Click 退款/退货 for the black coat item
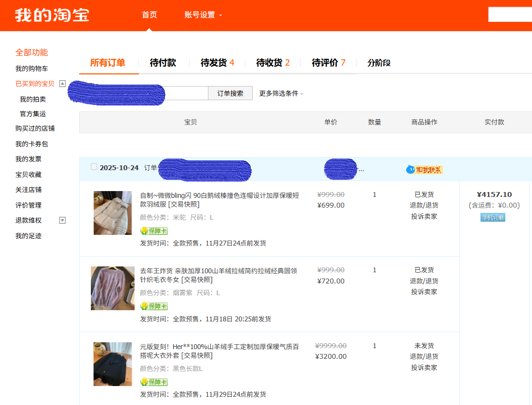 click(424, 356)
